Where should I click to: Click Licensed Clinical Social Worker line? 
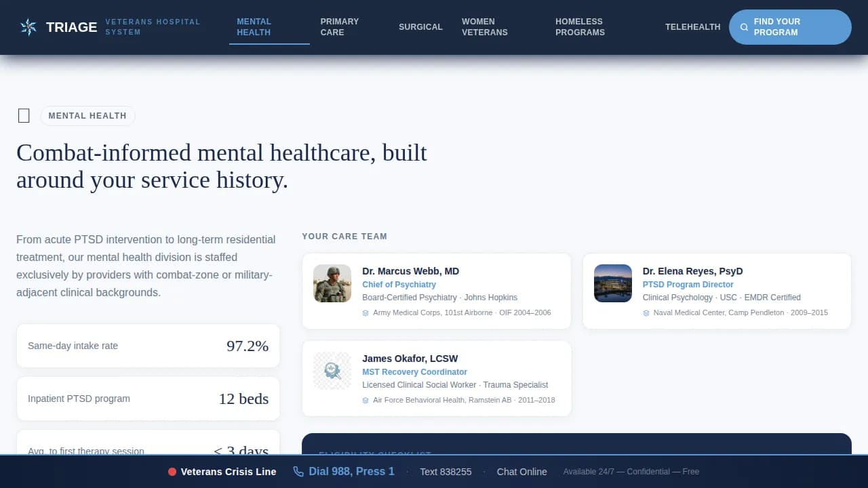pyautogui.click(x=455, y=385)
